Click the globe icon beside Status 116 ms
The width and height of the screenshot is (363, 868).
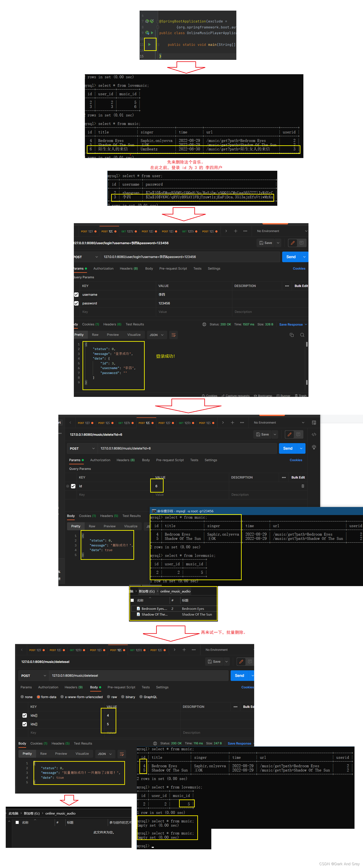pos(155,743)
